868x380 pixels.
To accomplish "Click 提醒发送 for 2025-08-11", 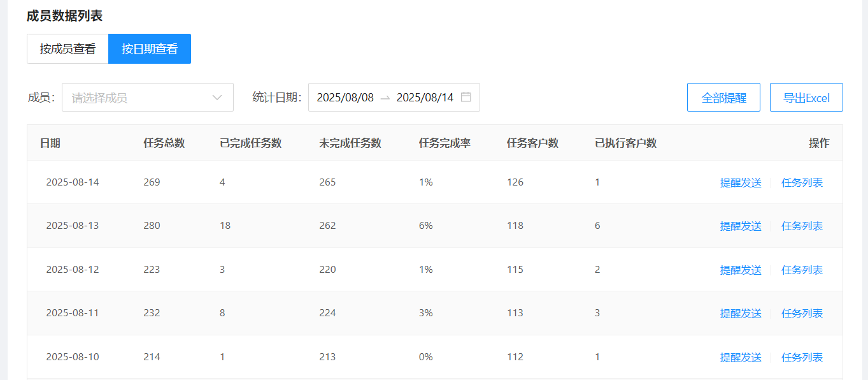I will point(741,313).
